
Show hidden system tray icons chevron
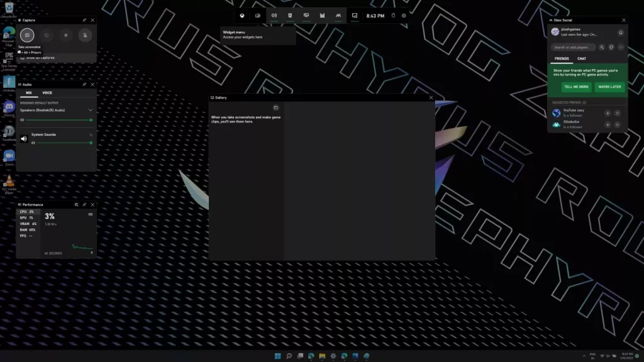coord(584,356)
